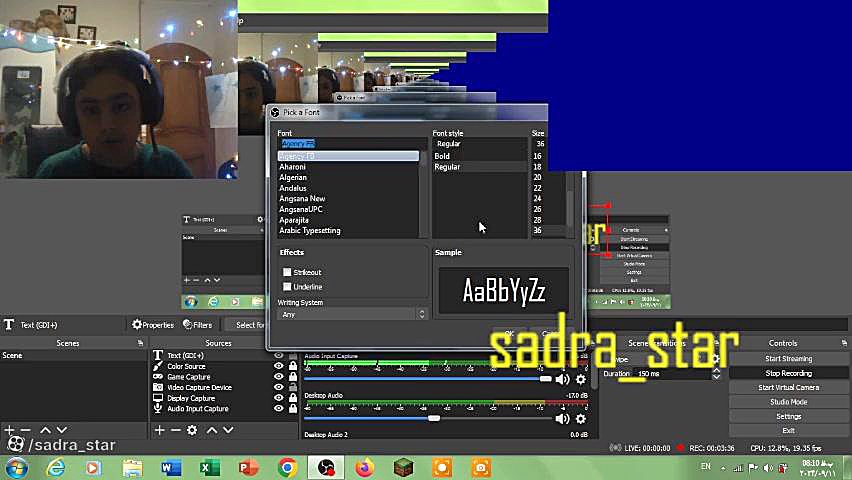
Task: Open source Properties with the gear button
Action: click(x=153, y=325)
